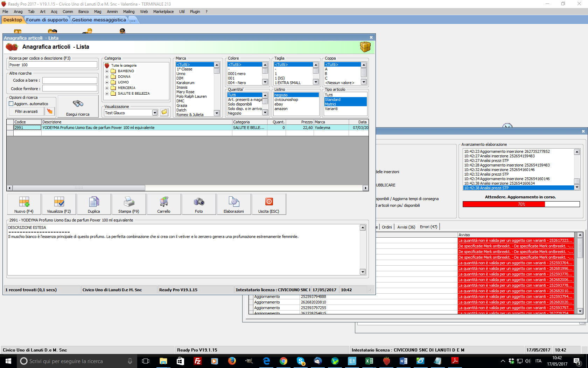Expand the SALUTE E BELLEZZA category node
Image resolution: width=588 pixels, height=368 pixels.
(107, 94)
